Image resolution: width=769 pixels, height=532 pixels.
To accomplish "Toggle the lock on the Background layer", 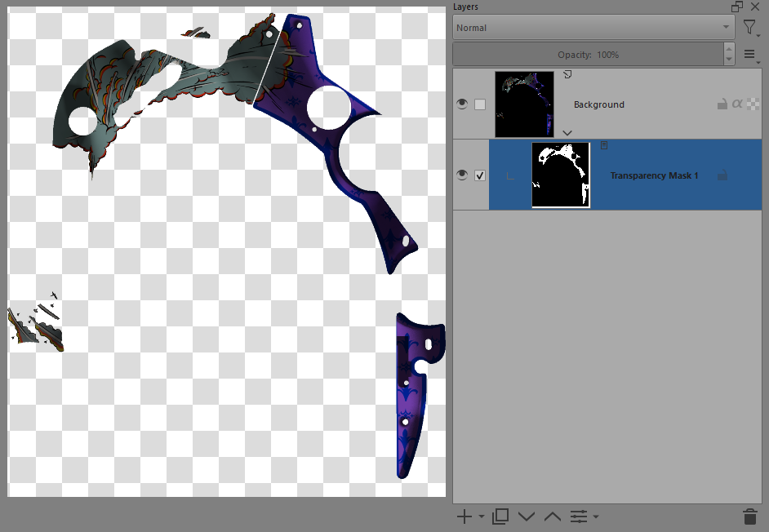I will click(x=722, y=104).
